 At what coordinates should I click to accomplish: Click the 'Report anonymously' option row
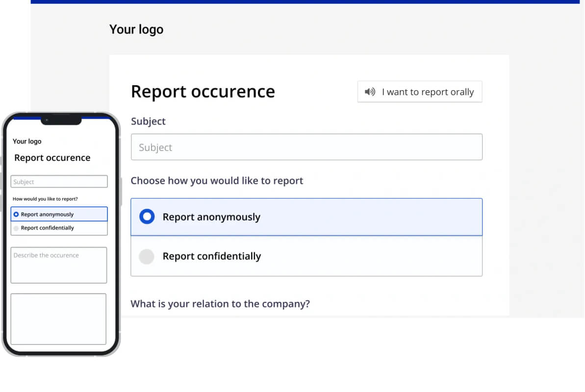point(306,217)
